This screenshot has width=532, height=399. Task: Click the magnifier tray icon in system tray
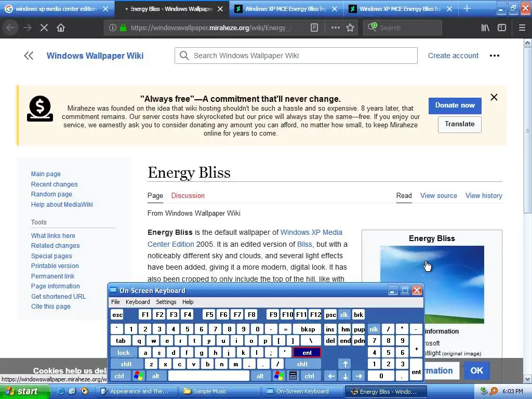(494, 391)
